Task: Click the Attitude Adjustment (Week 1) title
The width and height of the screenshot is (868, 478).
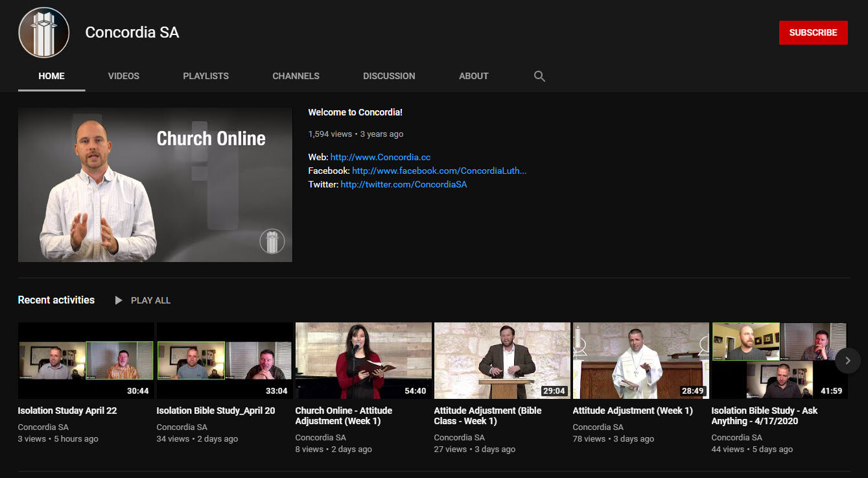Action: pyautogui.click(x=633, y=411)
